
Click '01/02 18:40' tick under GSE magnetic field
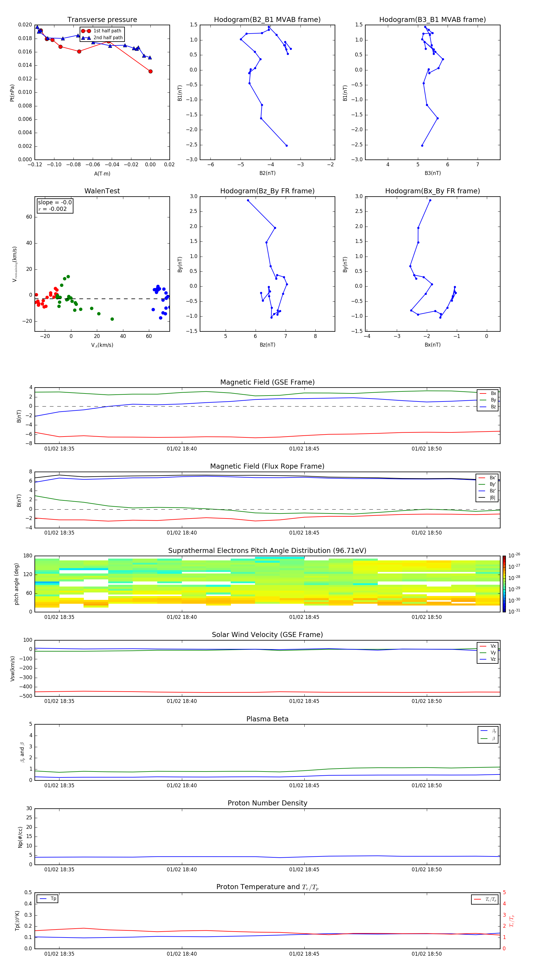coord(182,449)
